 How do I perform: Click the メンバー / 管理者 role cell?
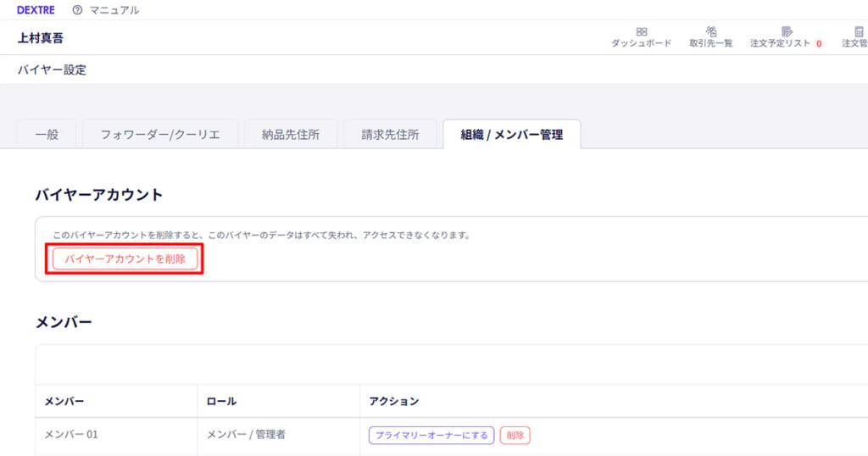click(278, 435)
